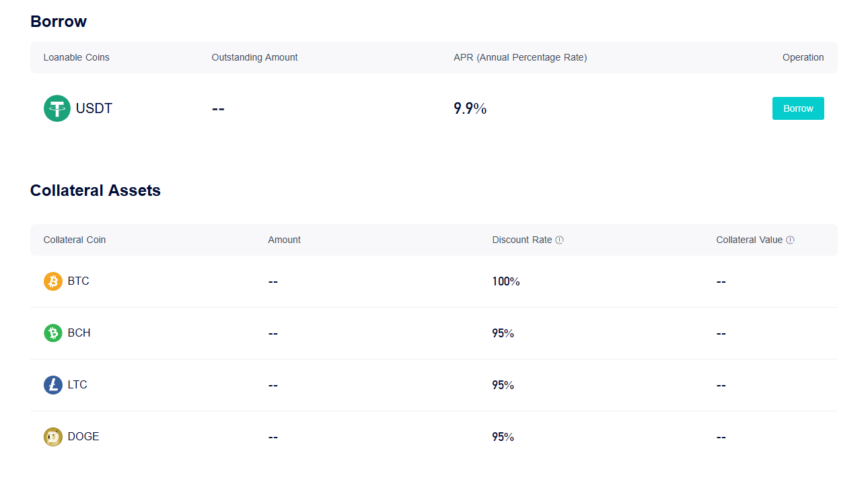Select the BTC collateral row label
868x482 pixels.
(79, 281)
